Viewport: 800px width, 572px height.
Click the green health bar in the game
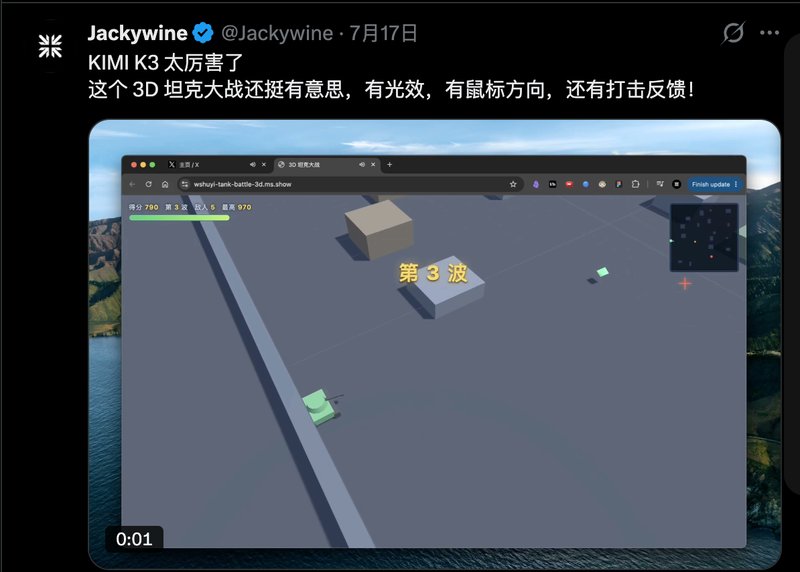(x=179, y=218)
